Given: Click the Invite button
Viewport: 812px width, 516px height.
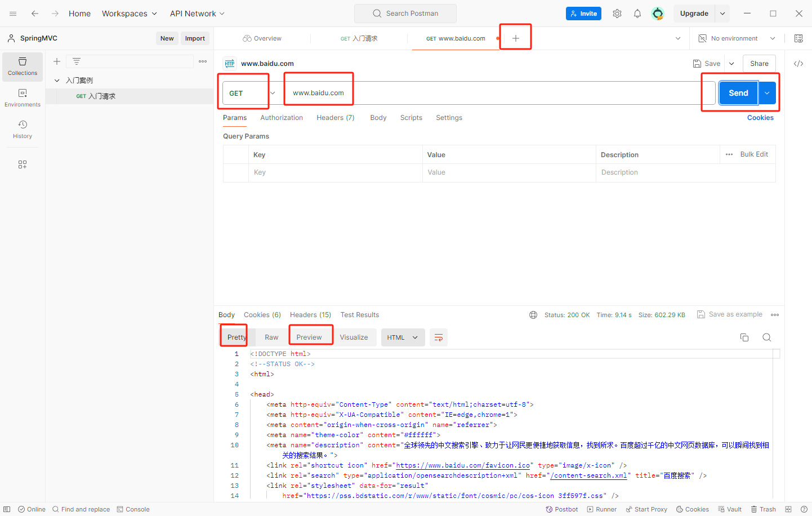Looking at the screenshot, I should [x=583, y=14].
